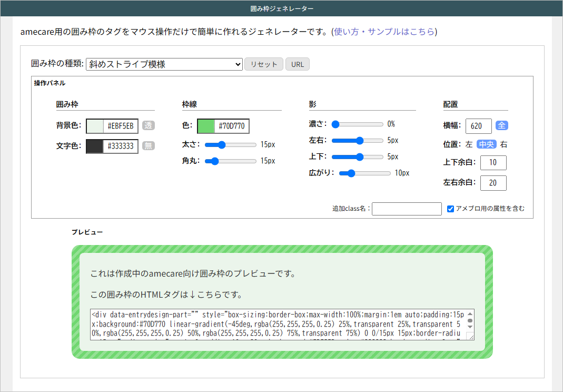Click the 透 transparent background button
Image resolution: width=563 pixels, height=392 pixels.
pos(149,126)
